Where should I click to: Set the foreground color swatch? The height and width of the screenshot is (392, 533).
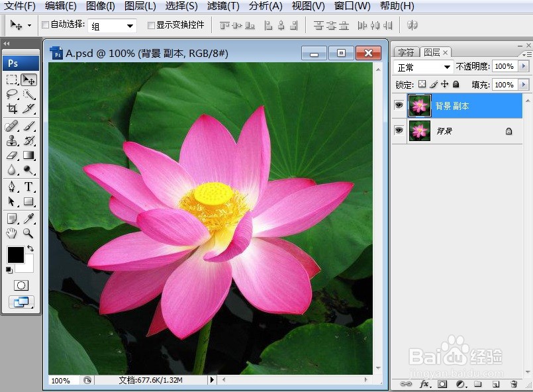pyautogui.click(x=16, y=255)
